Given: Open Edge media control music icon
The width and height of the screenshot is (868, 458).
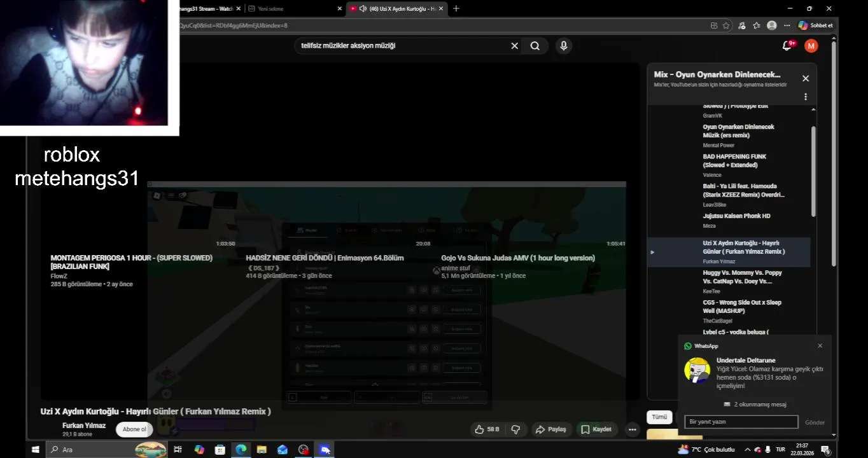Looking at the screenshot, I should [x=741, y=25].
